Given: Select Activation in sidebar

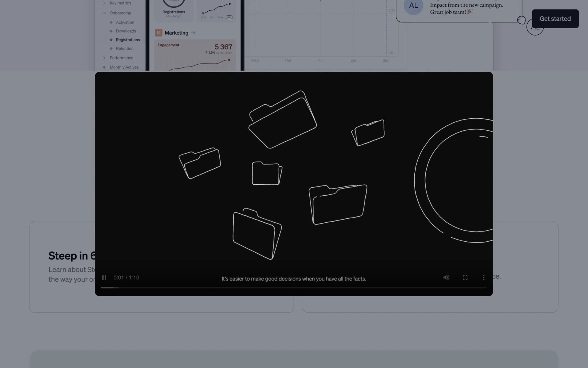Looking at the screenshot, I should pos(125,22).
